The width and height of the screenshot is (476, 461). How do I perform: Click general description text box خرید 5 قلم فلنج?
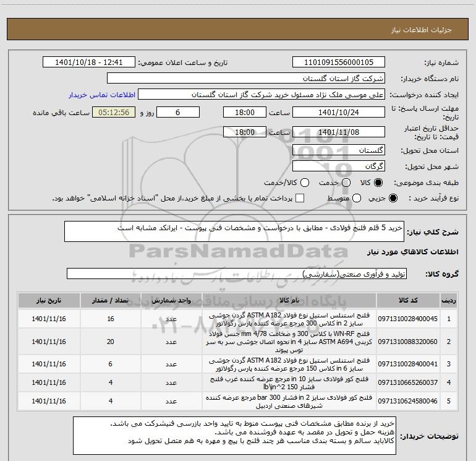[x=234, y=231]
